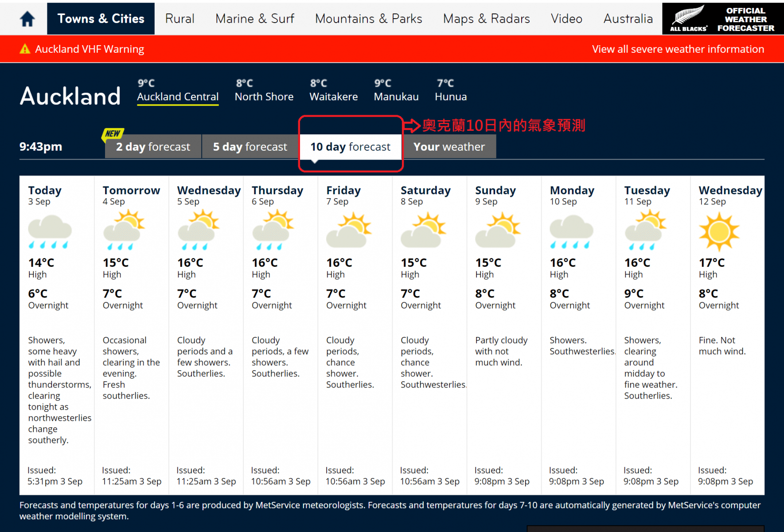Select the Your weather tab
Image resolution: width=784 pixels, height=532 pixels.
pos(449,147)
